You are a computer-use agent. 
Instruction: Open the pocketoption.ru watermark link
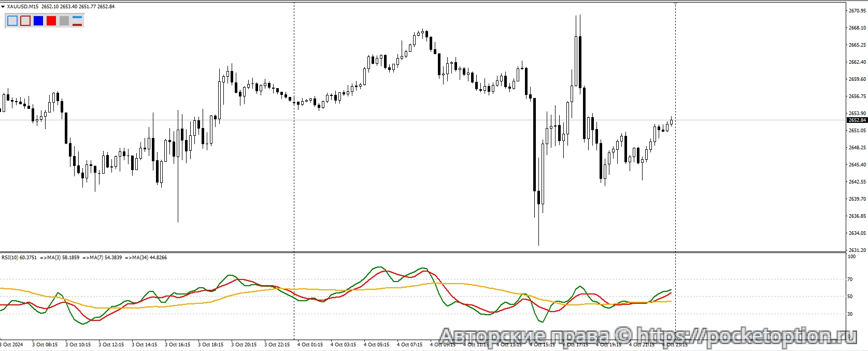point(746,336)
